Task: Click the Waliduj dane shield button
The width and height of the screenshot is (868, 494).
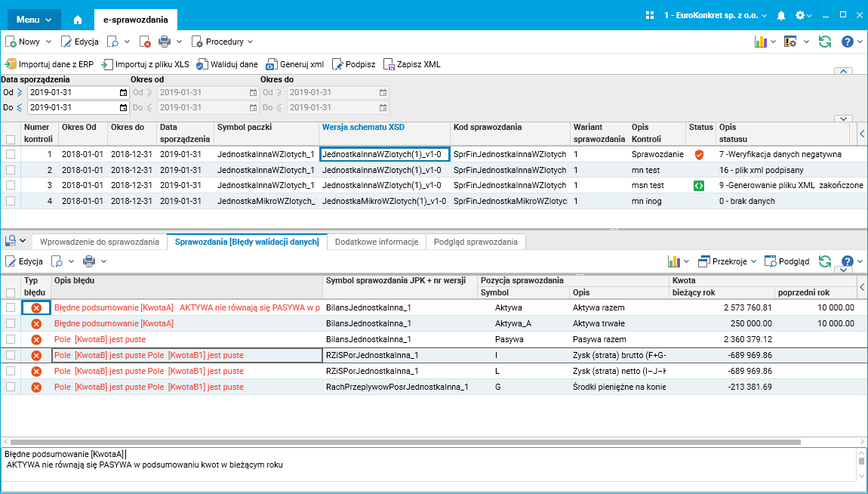Action: click(x=227, y=64)
